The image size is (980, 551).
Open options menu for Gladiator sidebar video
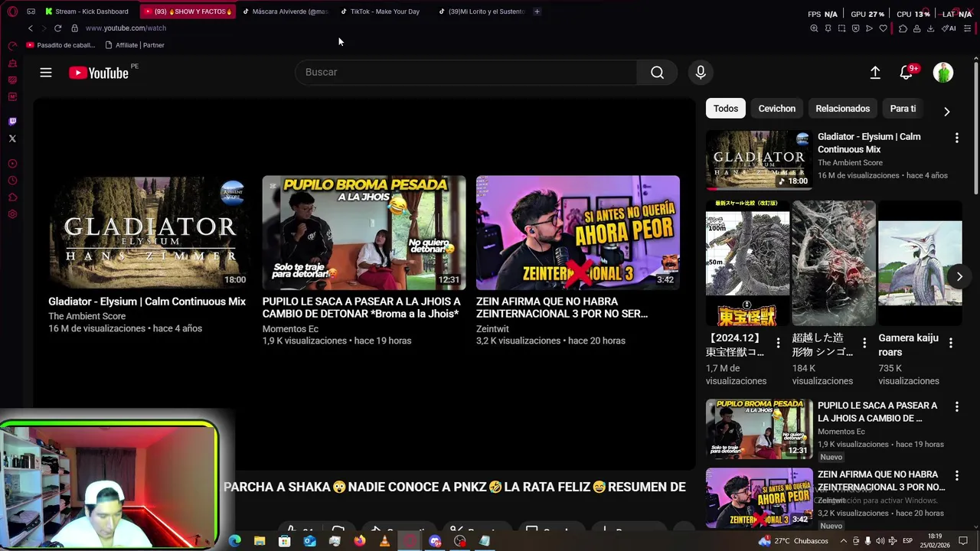click(956, 138)
